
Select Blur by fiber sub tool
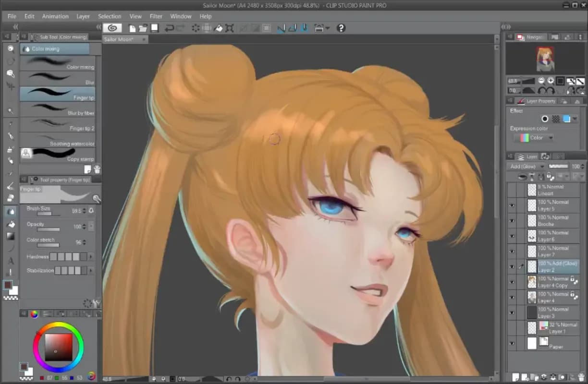(58, 109)
